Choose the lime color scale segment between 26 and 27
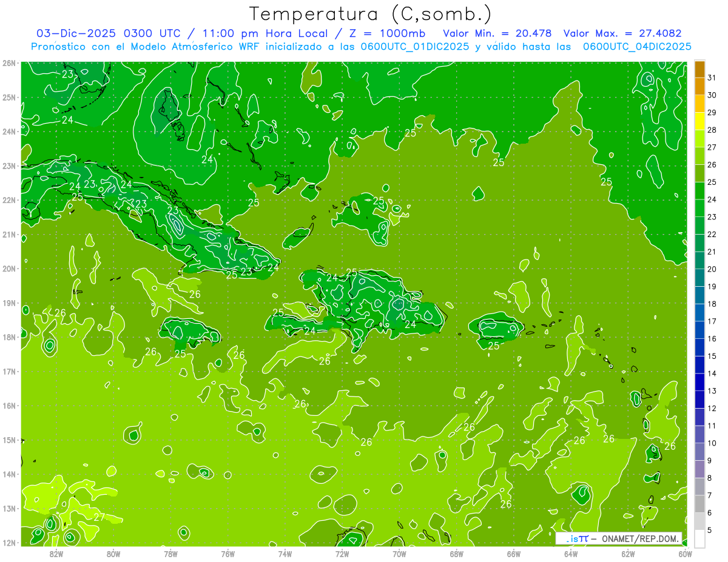The width and height of the screenshot is (728, 562). click(x=699, y=156)
